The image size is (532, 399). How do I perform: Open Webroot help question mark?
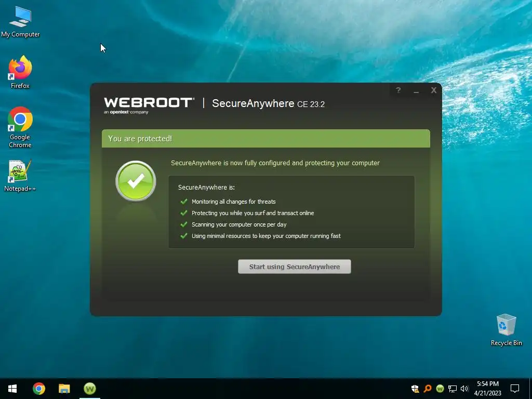coord(398,90)
